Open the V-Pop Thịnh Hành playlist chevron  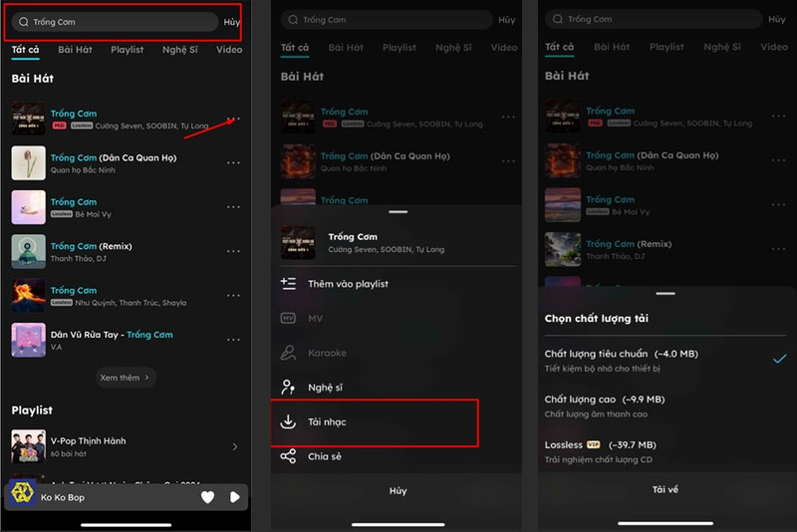point(235,447)
